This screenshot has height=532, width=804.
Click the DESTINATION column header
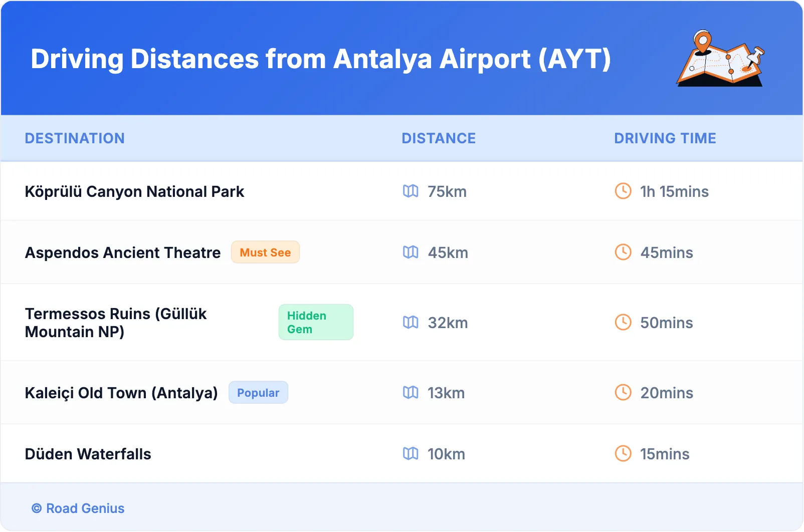tap(75, 138)
